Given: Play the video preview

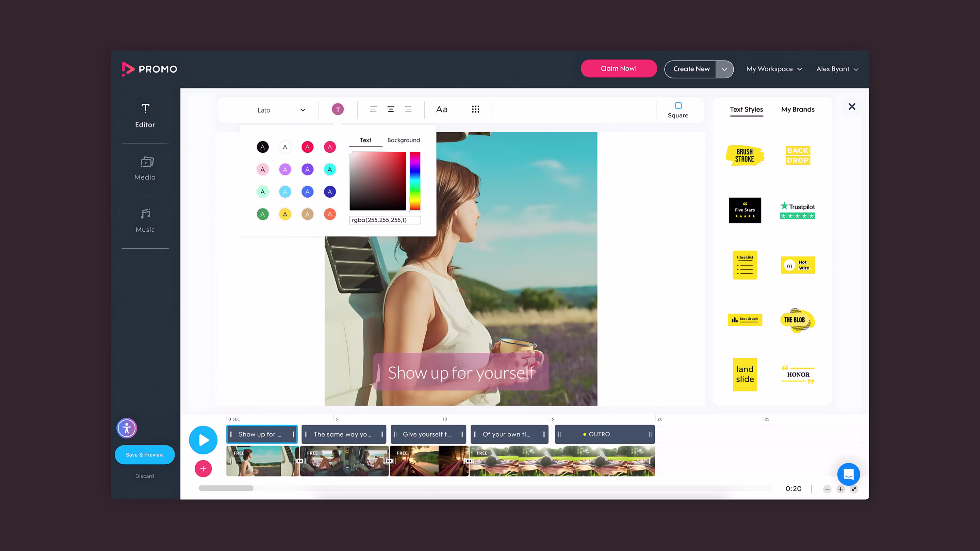Looking at the screenshot, I should (x=203, y=440).
